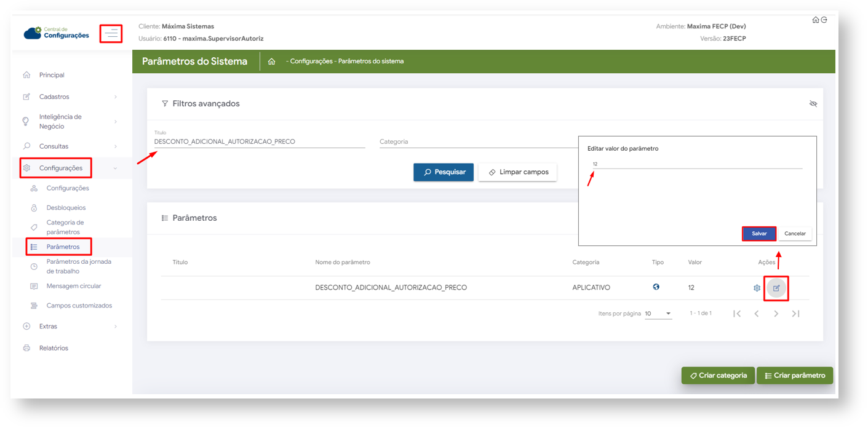868x428 pixels.
Task: Click the edit parameter pencil icon
Action: [x=776, y=288]
